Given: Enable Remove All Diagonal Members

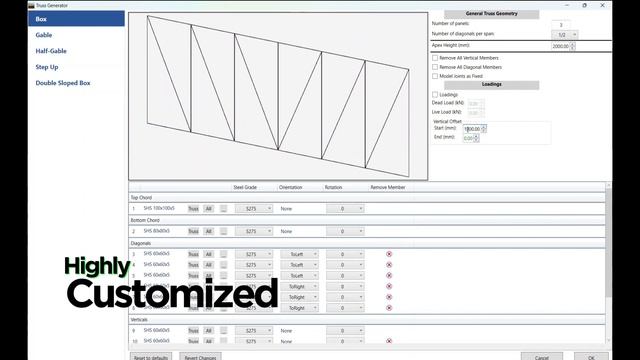Looking at the screenshot, I should [435, 67].
